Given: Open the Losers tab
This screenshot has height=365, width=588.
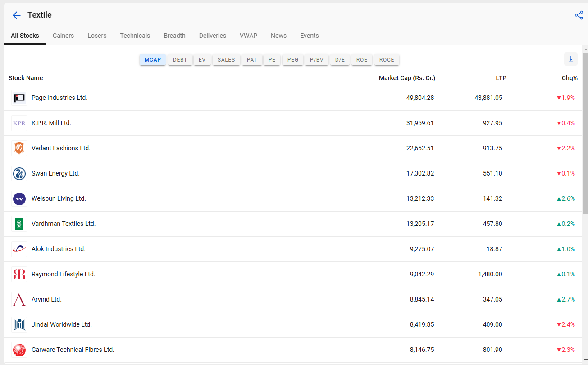Looking at the screenshot, I should point(97,36).
